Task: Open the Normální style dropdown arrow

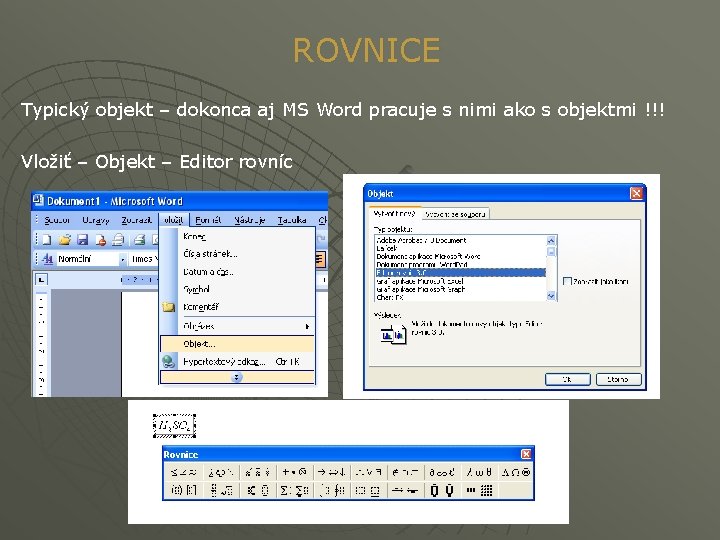Action: (123, 259)
